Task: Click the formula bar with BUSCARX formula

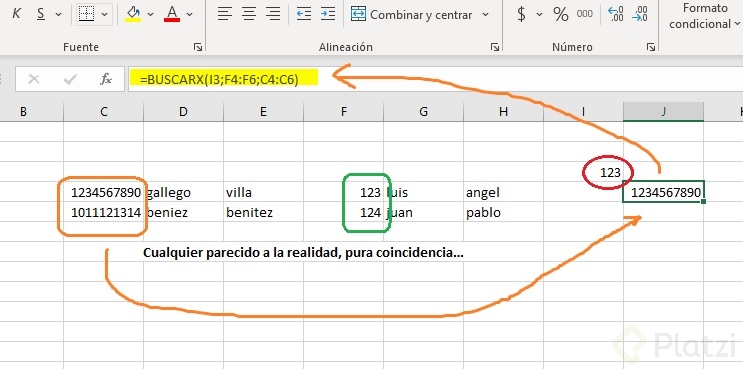Action: click(434, 79)
